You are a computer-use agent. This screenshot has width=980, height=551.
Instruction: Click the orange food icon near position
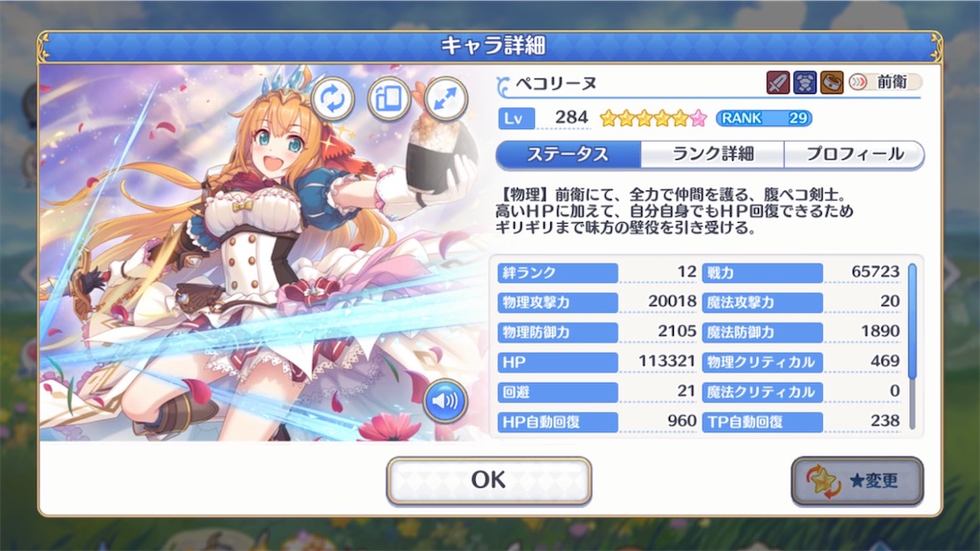coord(832,82)
